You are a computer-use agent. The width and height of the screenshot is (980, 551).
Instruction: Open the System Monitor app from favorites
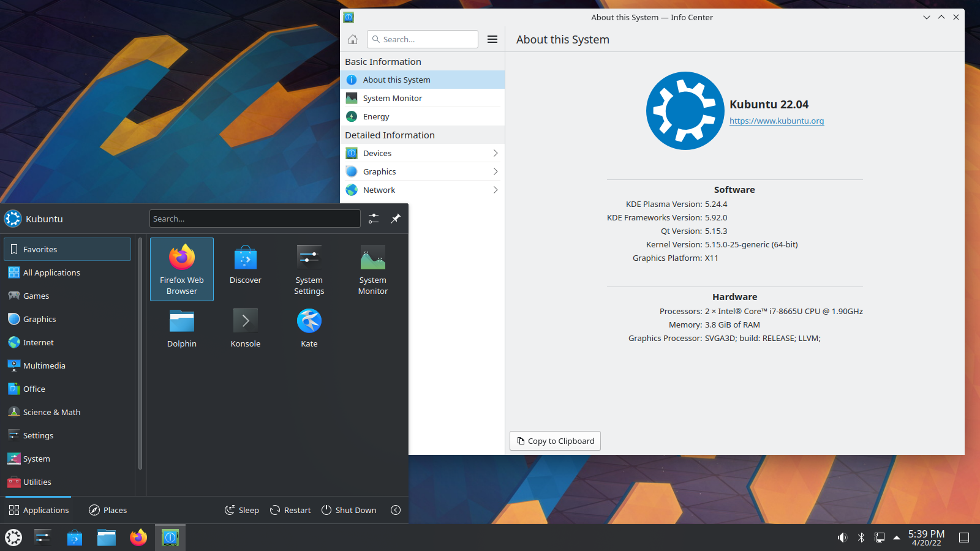(372, 269)
